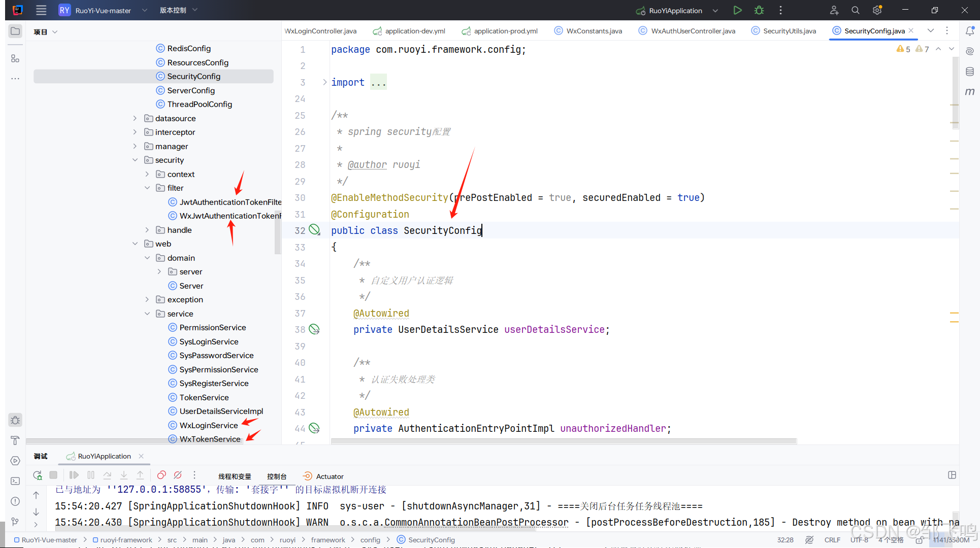Viewport: 980px width, 548px height.
Task: Open RedisConfig class in tree
Action: pyautogui.click(x=189, y=48)
